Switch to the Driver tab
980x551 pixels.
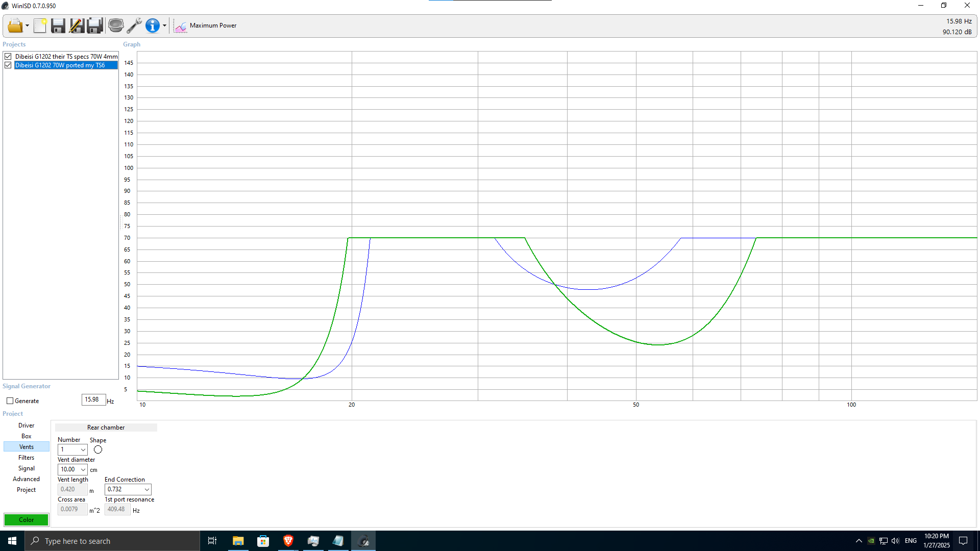[27, 425]
